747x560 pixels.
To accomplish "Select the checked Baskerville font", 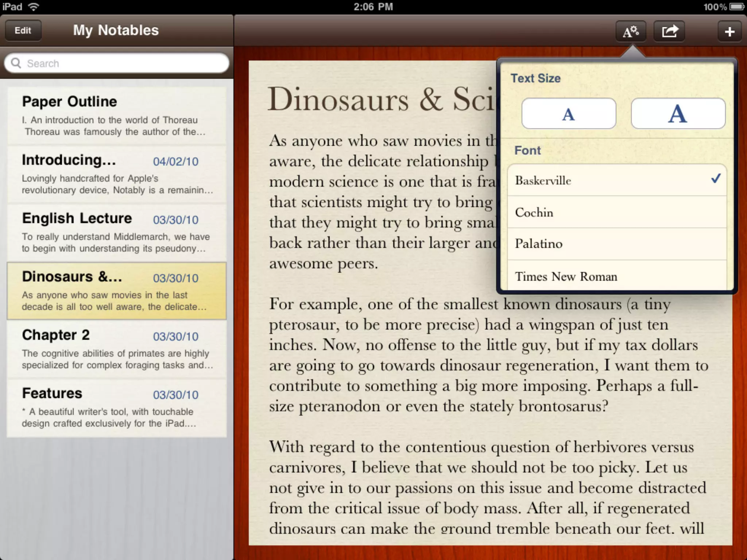I will 616,180.
